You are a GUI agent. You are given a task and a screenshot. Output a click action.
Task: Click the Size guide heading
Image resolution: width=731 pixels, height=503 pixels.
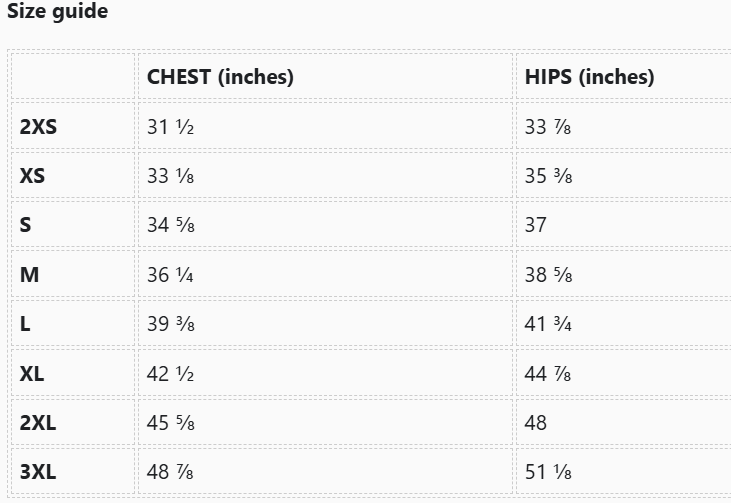tap(58, 13)
